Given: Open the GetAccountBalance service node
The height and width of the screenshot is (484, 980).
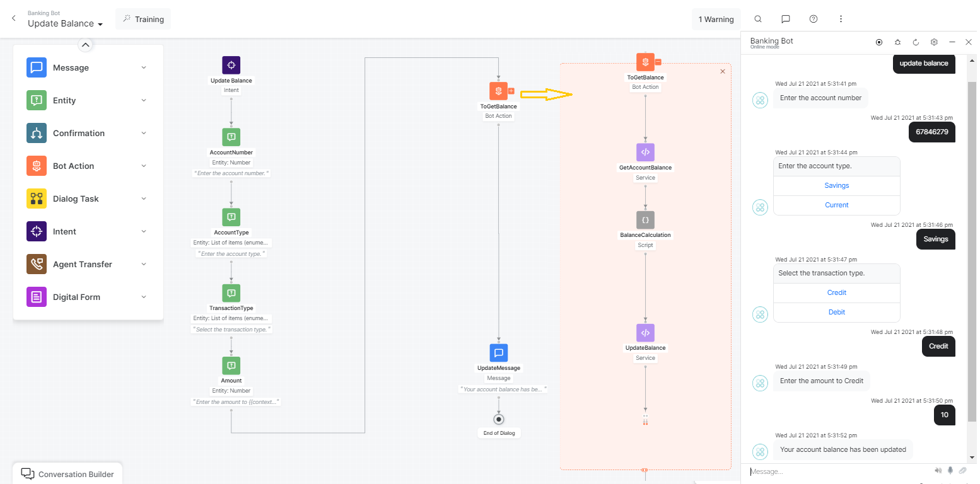Looking at the screenshot, I should (645, 152).
